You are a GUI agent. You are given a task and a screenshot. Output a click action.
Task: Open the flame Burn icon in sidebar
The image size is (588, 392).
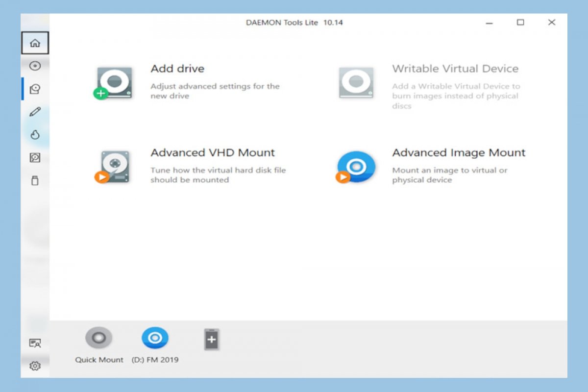(35, 135)
